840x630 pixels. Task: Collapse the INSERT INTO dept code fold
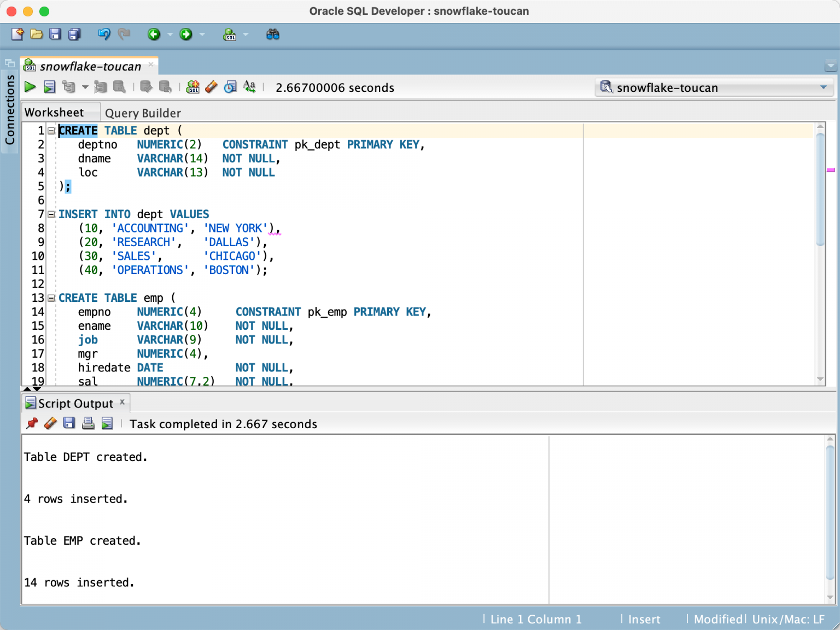tap(51, 214)
